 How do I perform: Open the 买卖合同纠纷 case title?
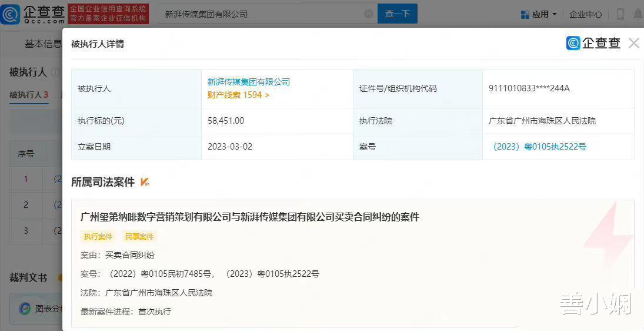pos(250,217)
